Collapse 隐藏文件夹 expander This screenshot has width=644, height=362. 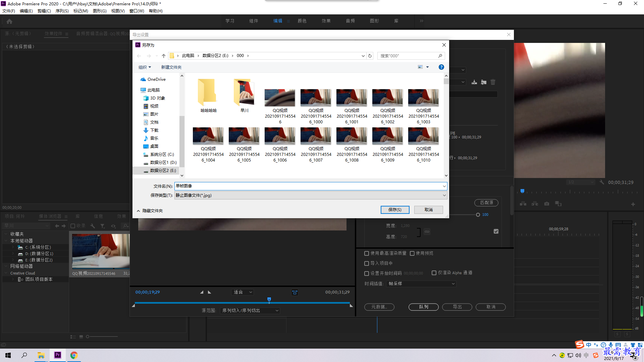click(150, 211)
